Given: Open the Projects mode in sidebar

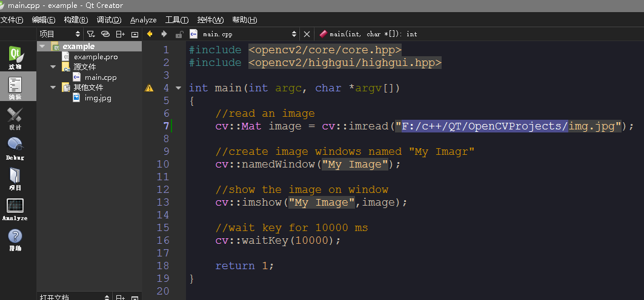Looking at the screenshot, I should (15, 178).
